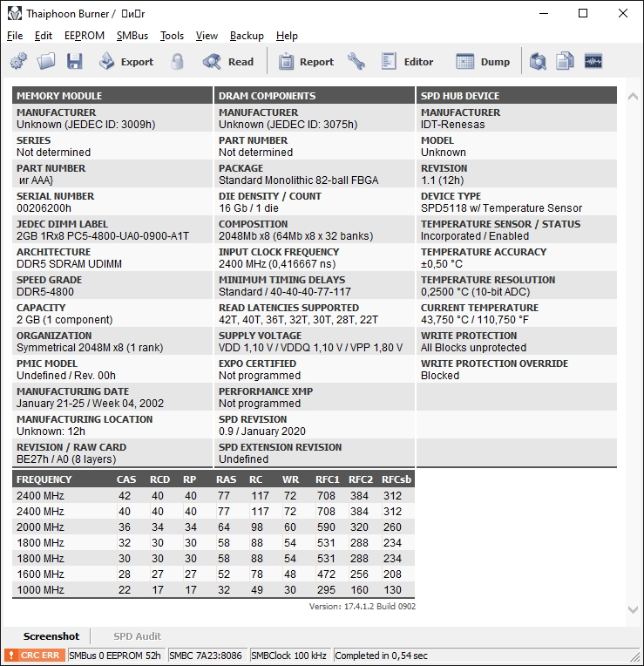The image size is (644, 666).
Task: Click the BE27h / A0 raw card value
Action: click(x=66, y=459)
